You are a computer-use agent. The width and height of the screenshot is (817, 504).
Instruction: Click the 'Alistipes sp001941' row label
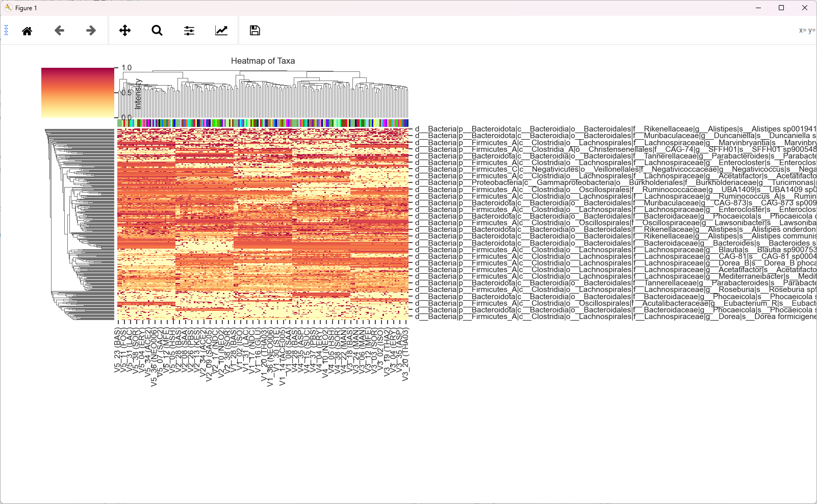[616, 129]
